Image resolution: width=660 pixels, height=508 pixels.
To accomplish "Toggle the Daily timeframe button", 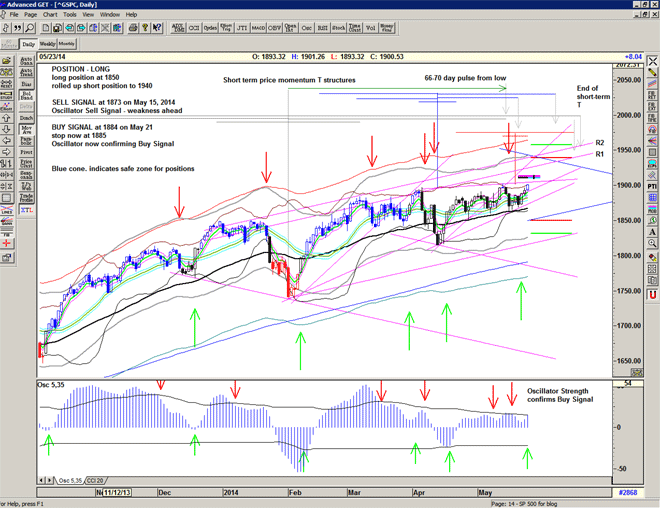I will (28, 44).
